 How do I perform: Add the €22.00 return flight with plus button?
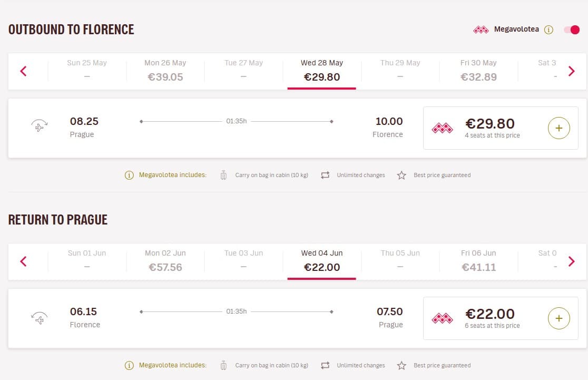[558, 318]
